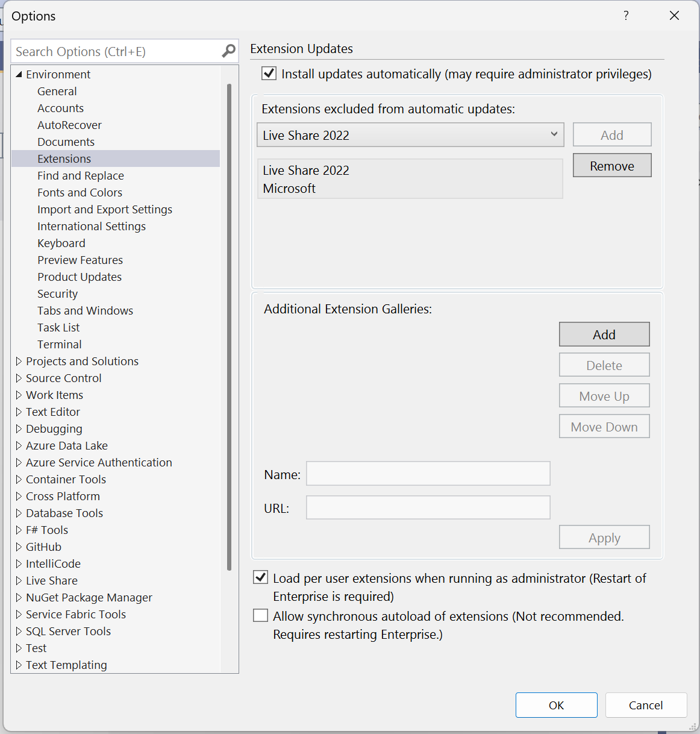Expand the Source Control node
700x734 pixels.
(19, 378)
